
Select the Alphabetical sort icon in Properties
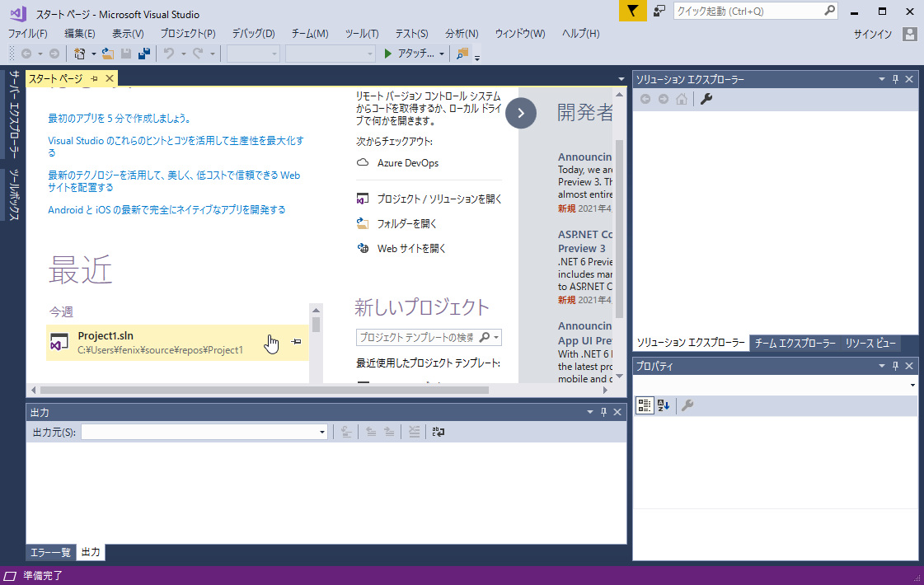pos(664,405)
